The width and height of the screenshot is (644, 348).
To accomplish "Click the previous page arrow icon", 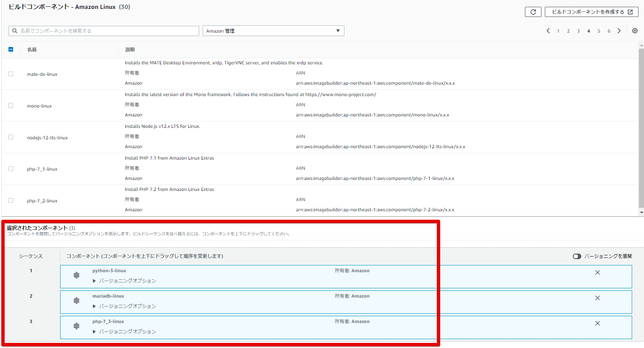I will 549,30.
